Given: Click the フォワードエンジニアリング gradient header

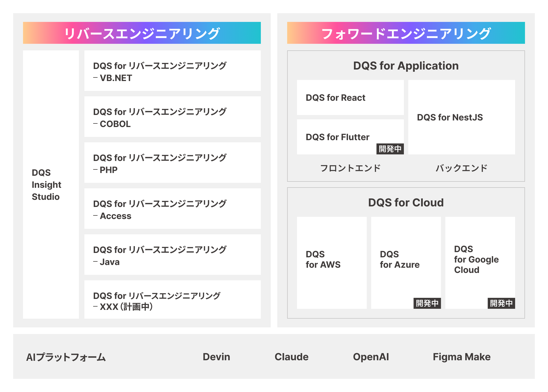Looking at the screenshot, I should (x=406, y=33).
